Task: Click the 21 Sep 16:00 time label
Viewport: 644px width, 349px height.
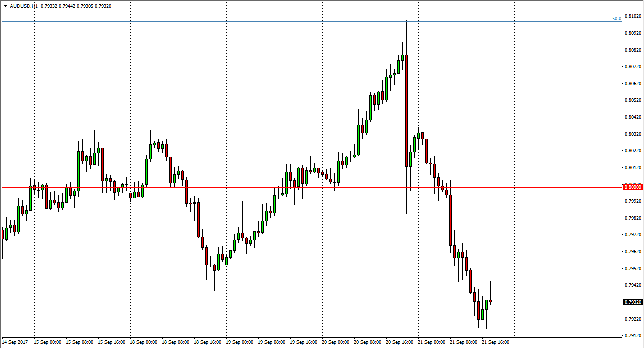Action: pos(495,342)
